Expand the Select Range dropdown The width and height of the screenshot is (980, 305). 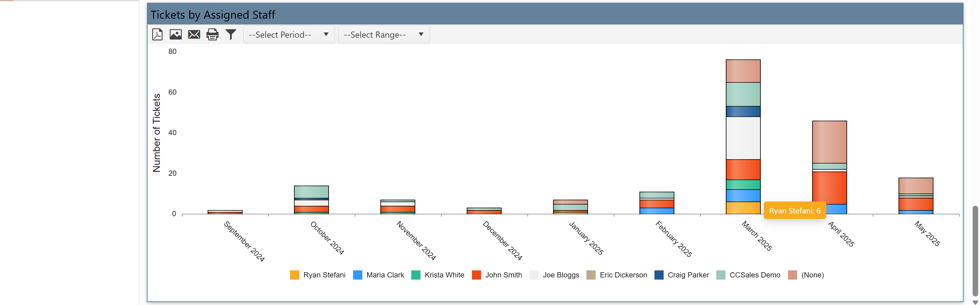383,35
